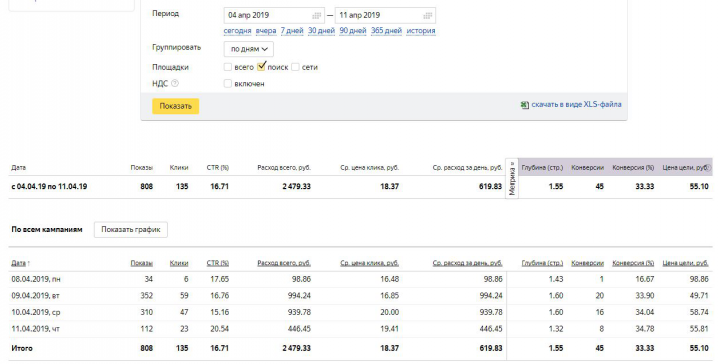
Task: Open the история period link
Action: [x=421, y=31]
